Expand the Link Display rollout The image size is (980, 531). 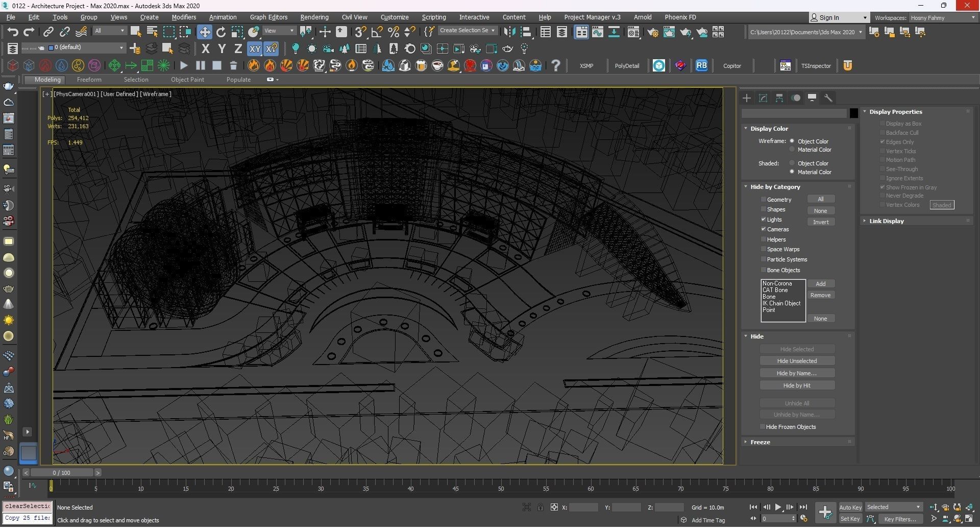(886, 221)
